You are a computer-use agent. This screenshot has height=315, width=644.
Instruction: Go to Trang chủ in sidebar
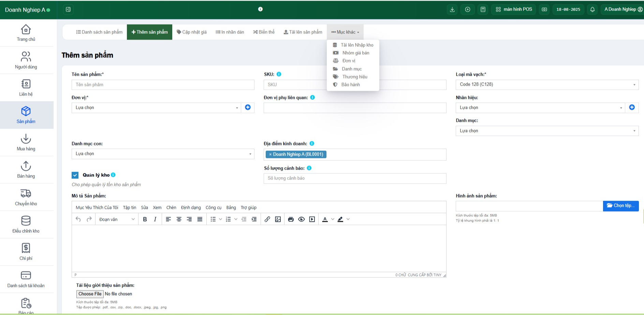26,33
